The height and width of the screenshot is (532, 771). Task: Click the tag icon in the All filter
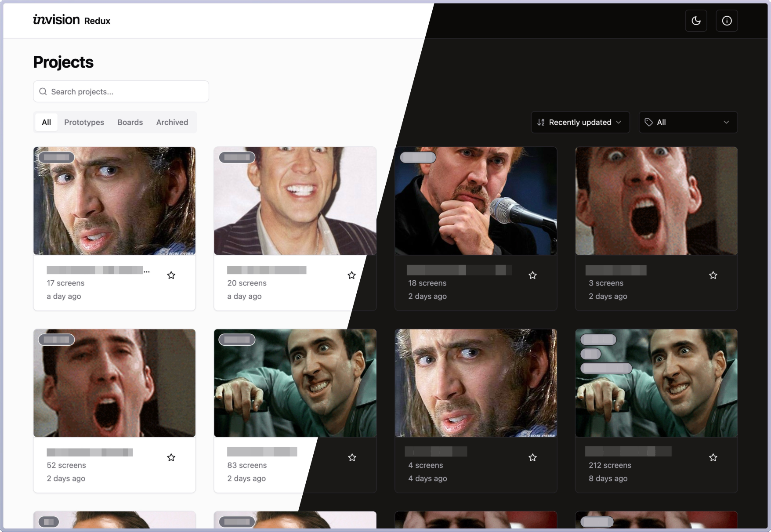(x=648, y=122)
